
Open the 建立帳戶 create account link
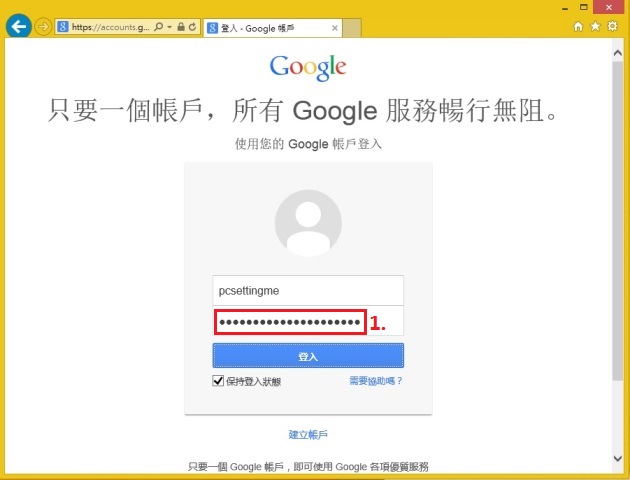(308, 435)
